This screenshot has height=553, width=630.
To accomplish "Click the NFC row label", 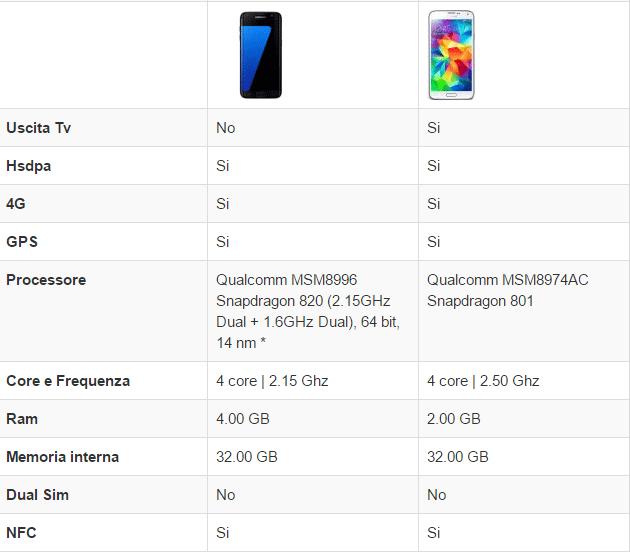I will click(x=21, y=533).
